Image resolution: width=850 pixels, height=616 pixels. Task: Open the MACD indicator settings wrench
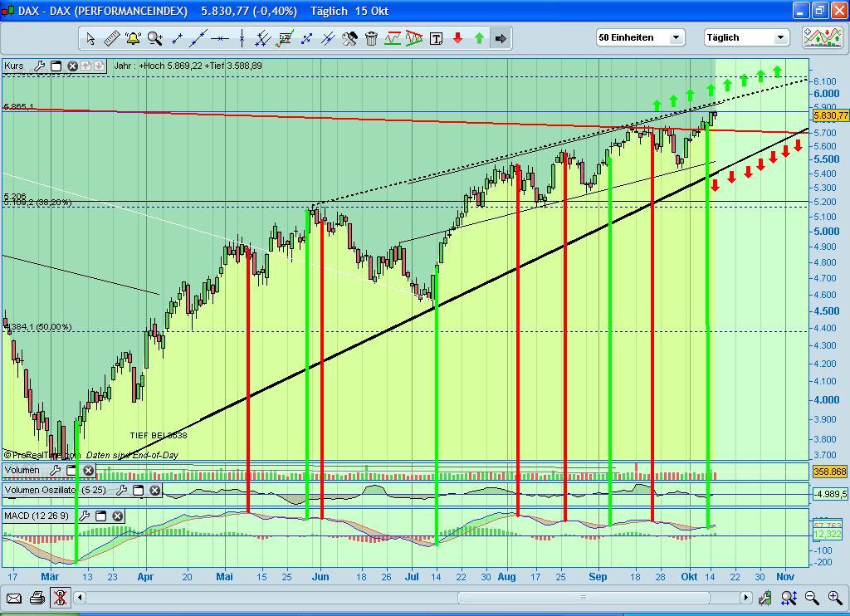(85, 516)
